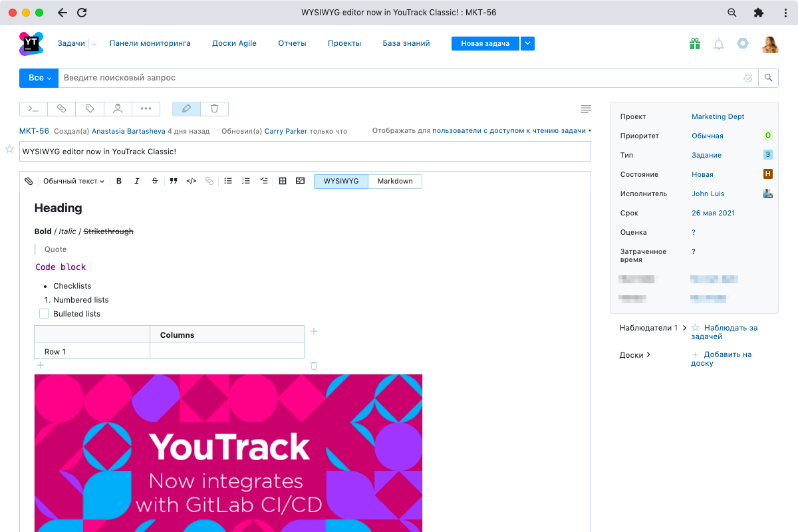Image resolution: width=798 pixels, height=532 pixels.
Task: Add a table row with plus icon
Action: coord(41,365)
